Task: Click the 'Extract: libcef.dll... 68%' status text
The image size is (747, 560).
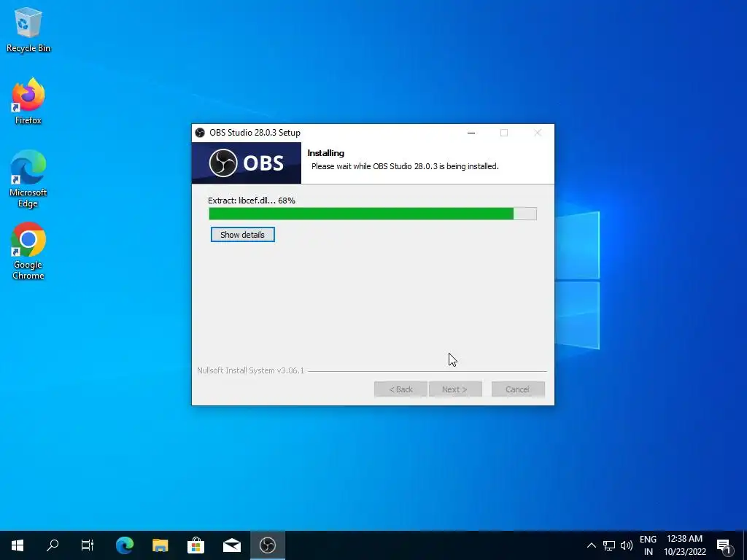Action: [252, 201]
